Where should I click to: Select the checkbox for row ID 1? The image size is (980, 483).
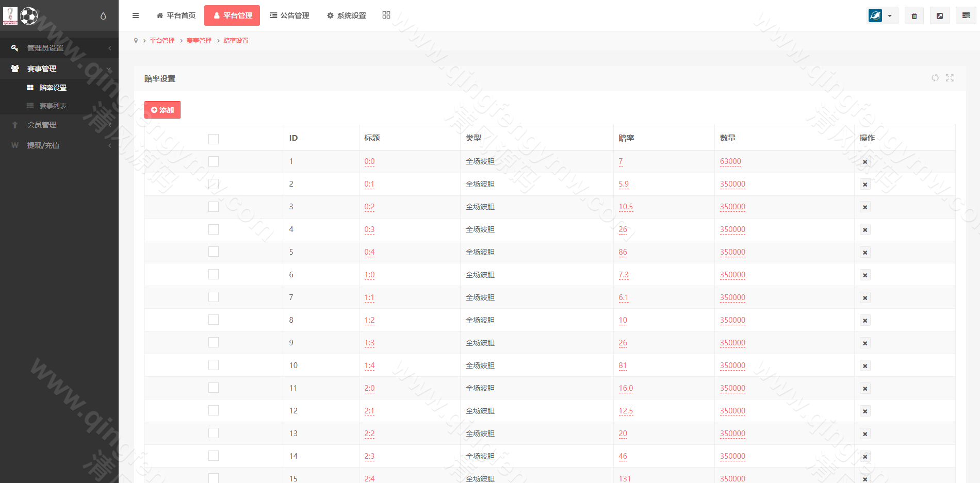pos(214,161)
